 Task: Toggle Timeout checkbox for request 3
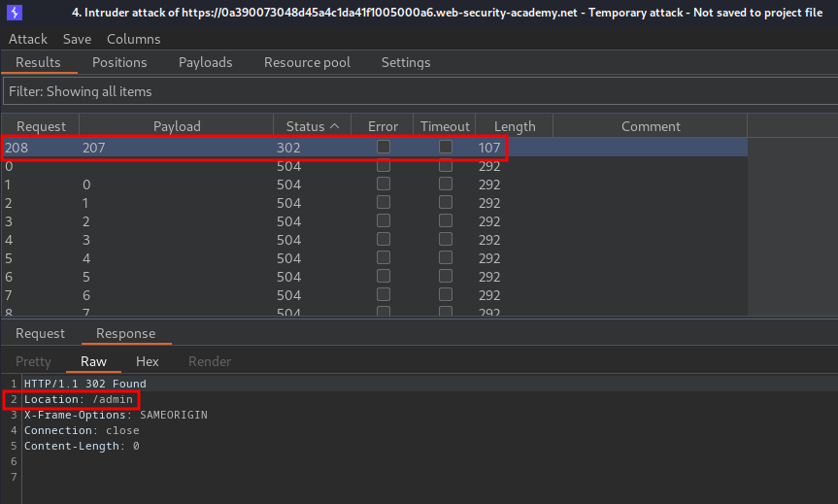coord(446,220)
